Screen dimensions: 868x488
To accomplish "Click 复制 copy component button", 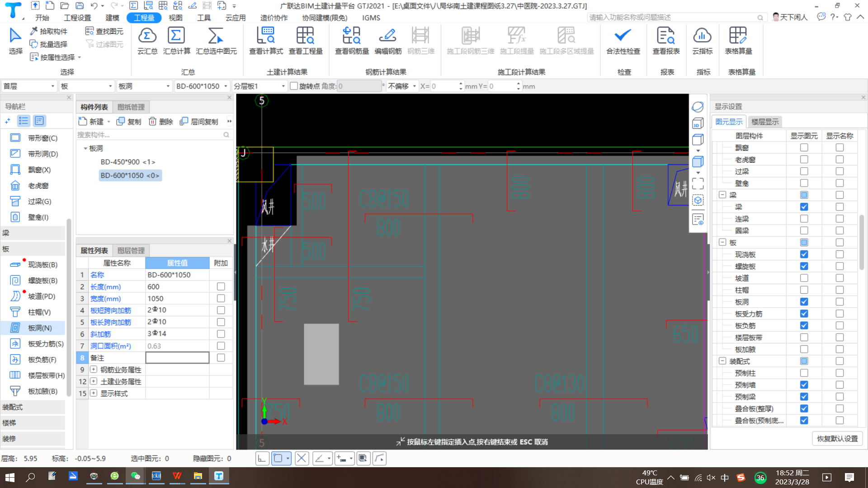I will 129,122.
